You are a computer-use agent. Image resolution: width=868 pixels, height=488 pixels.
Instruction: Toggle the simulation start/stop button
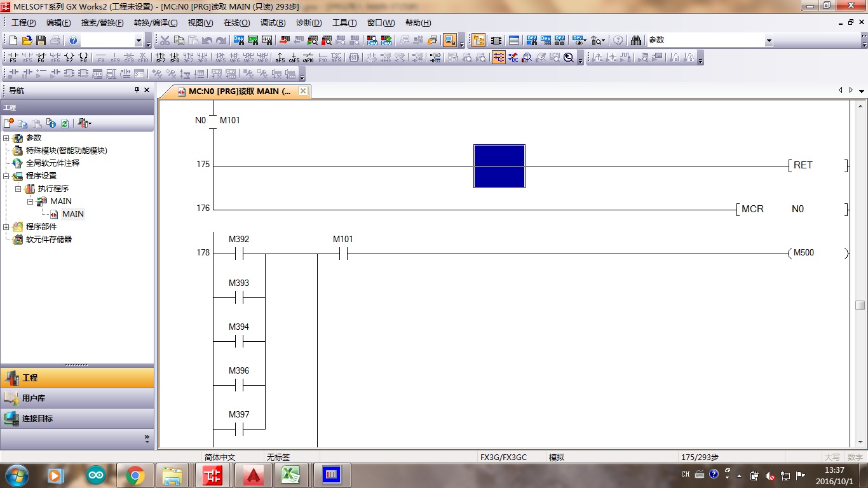450,41
